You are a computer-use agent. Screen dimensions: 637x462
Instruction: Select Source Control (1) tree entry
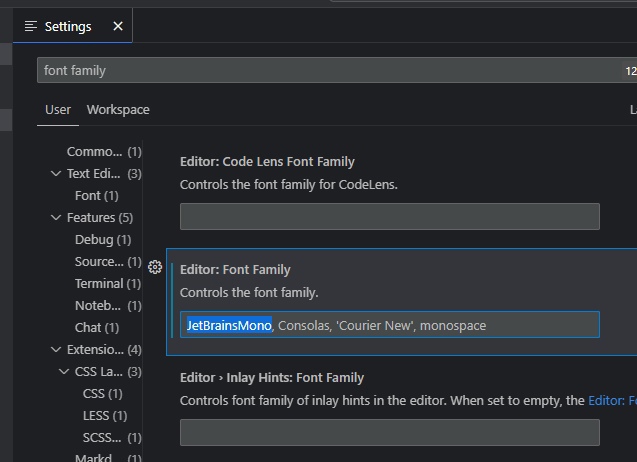coord(108,261)
